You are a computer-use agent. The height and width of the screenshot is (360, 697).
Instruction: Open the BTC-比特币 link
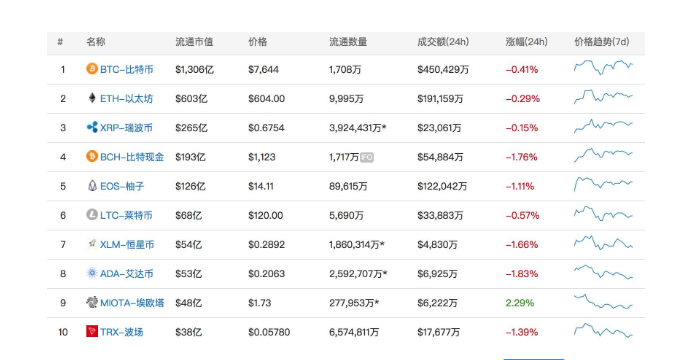click(x=127, y=69)
